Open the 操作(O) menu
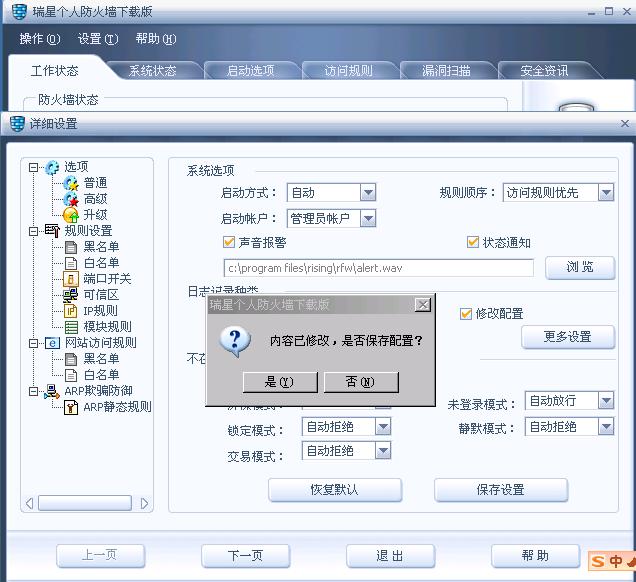This screenshot has height=582, width=636. 40,39
